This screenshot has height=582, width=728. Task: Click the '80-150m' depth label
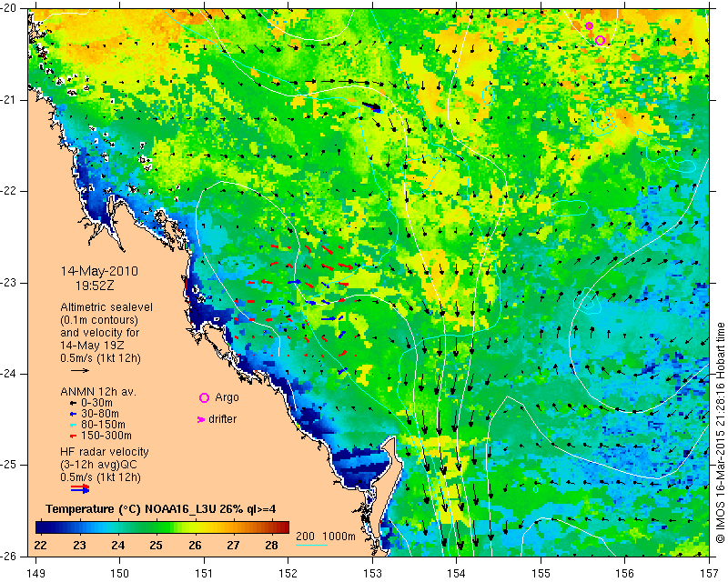[x=103, y=425]
